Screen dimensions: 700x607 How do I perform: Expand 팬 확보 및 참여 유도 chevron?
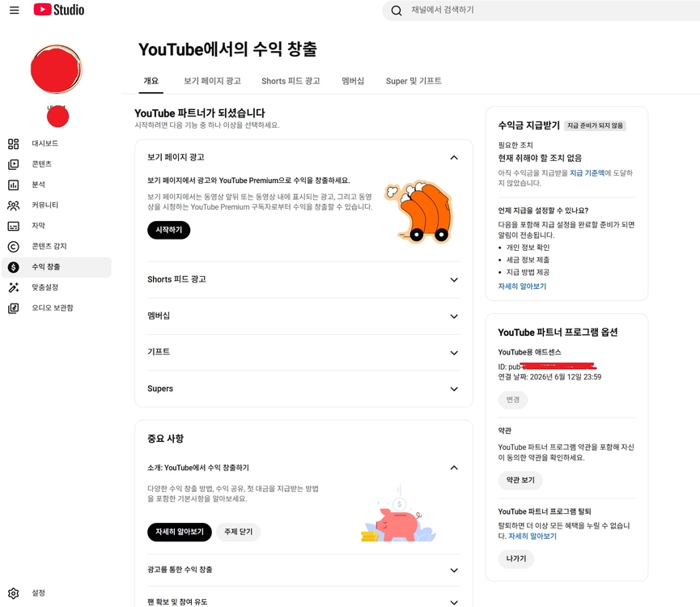click(454, 602)
